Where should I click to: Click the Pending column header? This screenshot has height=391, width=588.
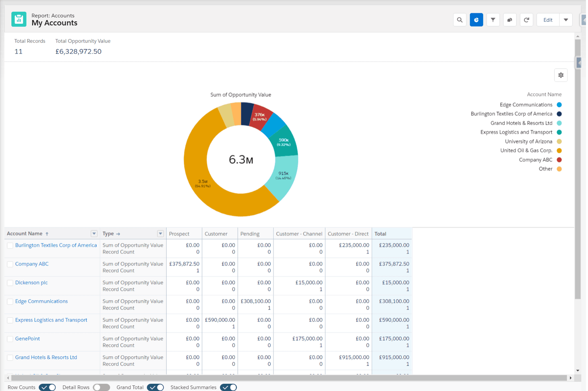255,234
